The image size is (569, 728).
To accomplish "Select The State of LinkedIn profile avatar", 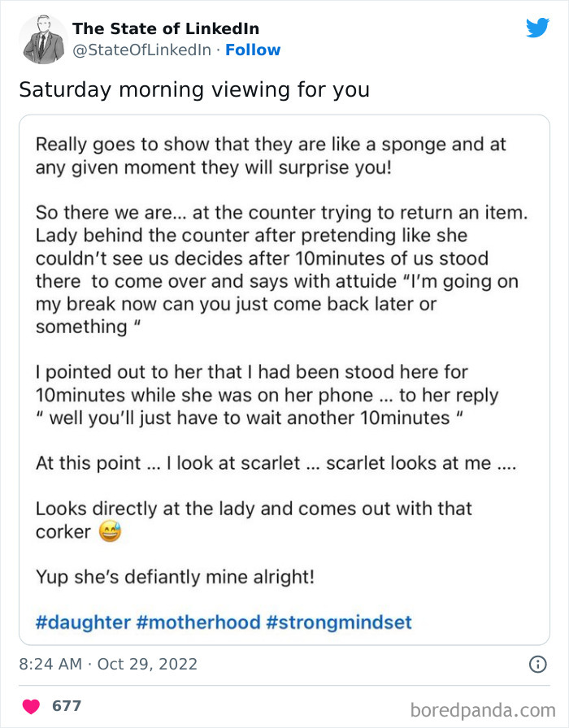I will (41, 38).
